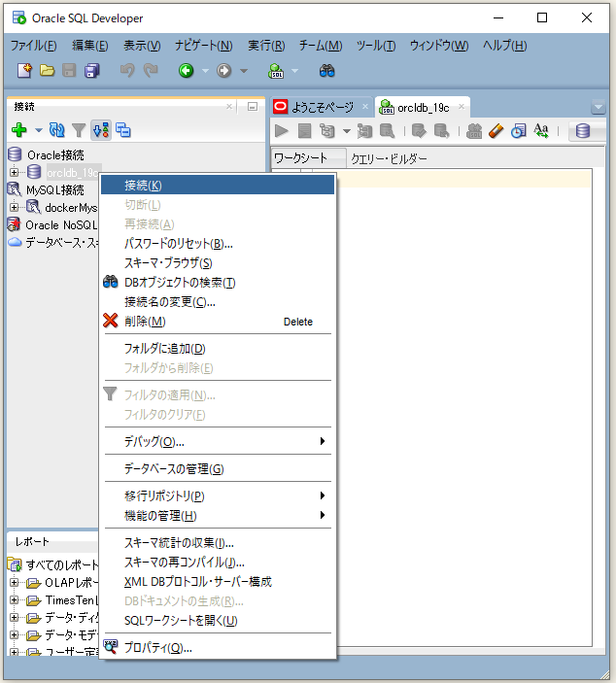Open dropdown arrow next to Back button
The image size is (616, 683).
[x=205, y=71]
